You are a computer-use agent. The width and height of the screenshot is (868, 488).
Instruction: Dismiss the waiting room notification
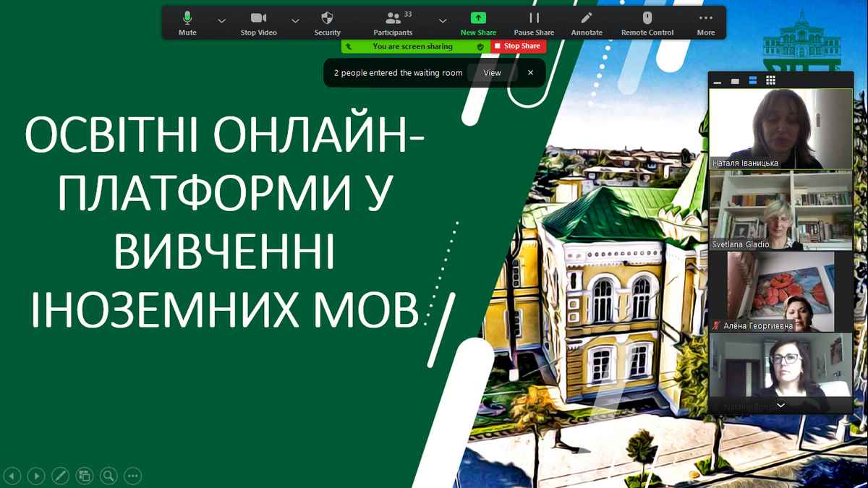(530, 73)
